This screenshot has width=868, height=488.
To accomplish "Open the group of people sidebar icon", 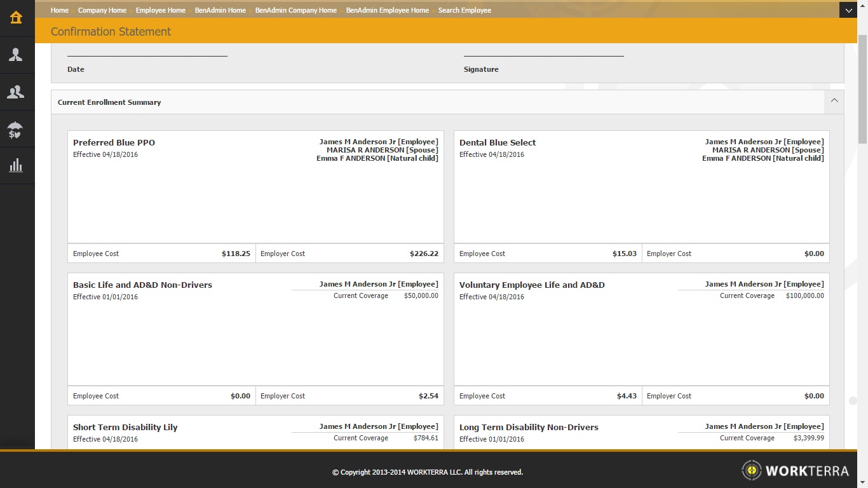I will (x=16, y=92).
